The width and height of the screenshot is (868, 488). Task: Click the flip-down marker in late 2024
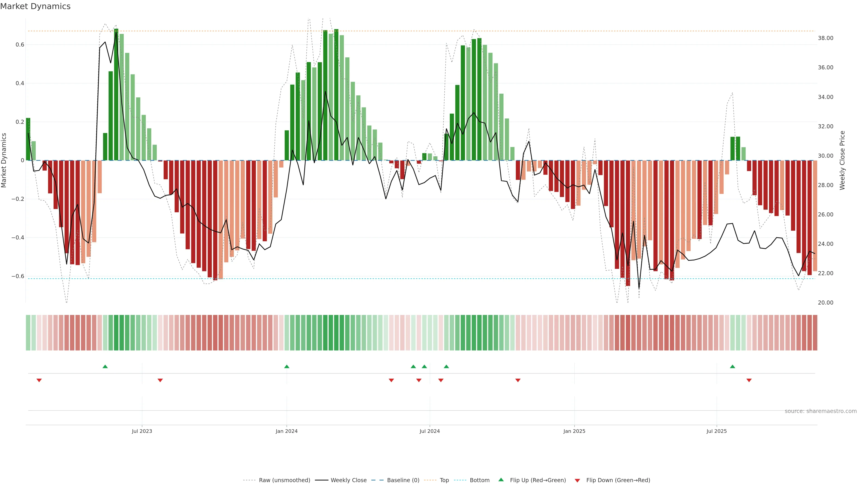pos(518,380)
